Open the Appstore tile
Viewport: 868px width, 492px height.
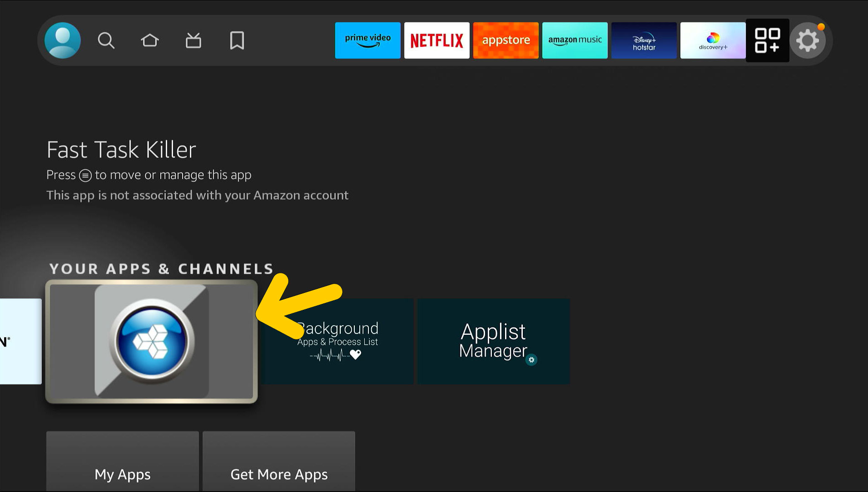506,41
